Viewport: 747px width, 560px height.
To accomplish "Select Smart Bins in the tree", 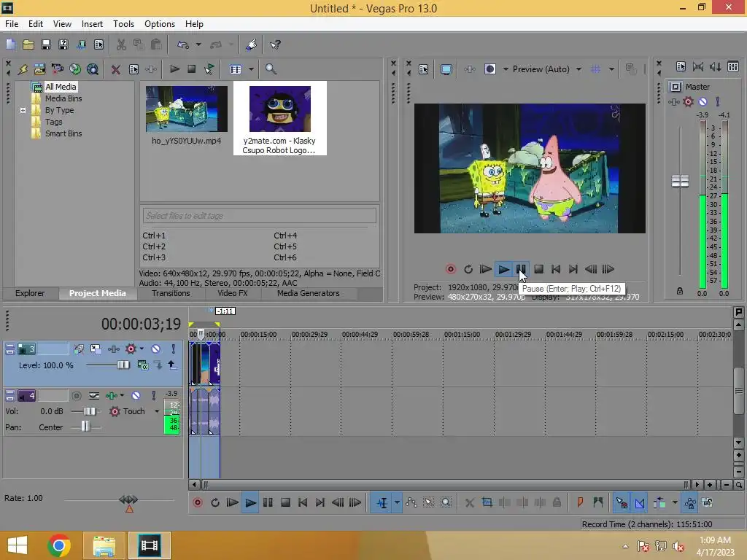I will (x=63, y=134).
